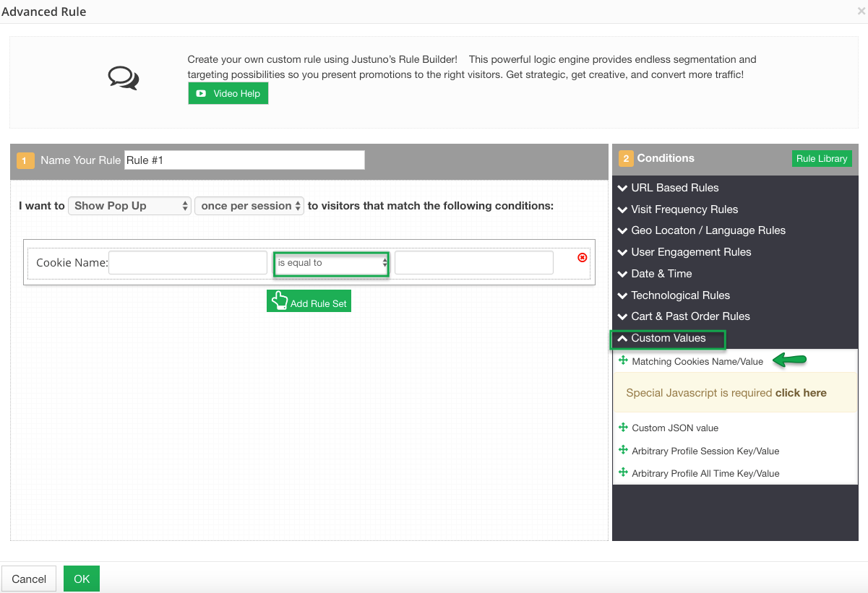Click the Video Help button
This screenshot has width=868, height=593.
pos(228,94)
